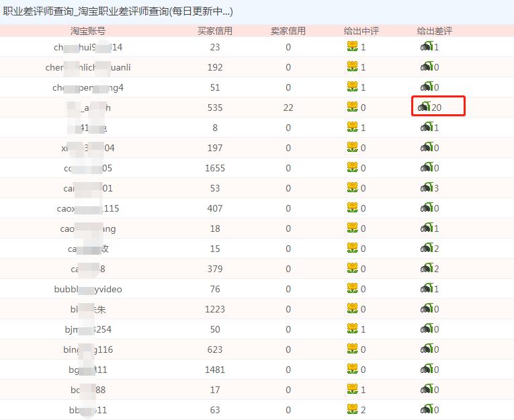Click the wilted flower icon in the 1481 row
This screenshot has height=420, width=514.
click(x=427, y=368)
